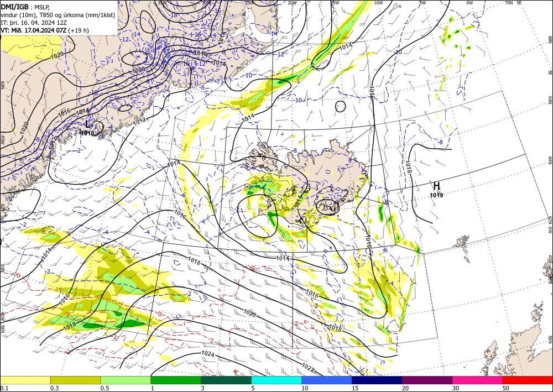Click the blue 10–15 legend swatch
This screenshot has width=553, height=392.
[327, 380]
